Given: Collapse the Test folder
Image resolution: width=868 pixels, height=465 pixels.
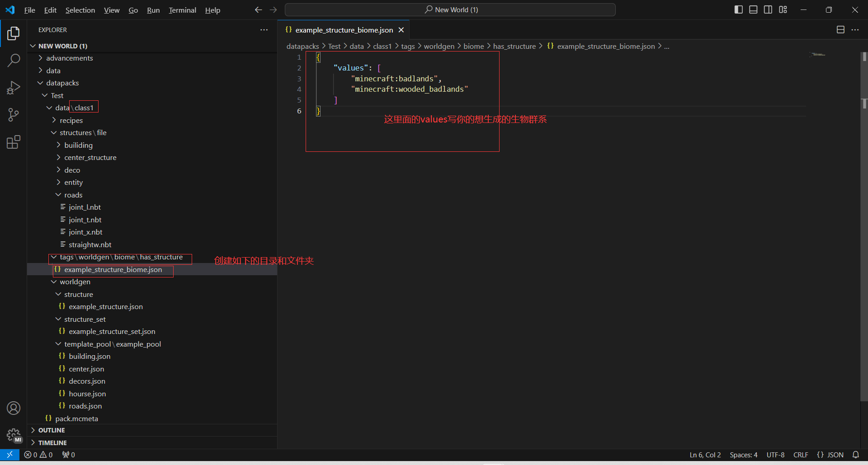Looking at the screenshot, I should [x=152, y=95].
